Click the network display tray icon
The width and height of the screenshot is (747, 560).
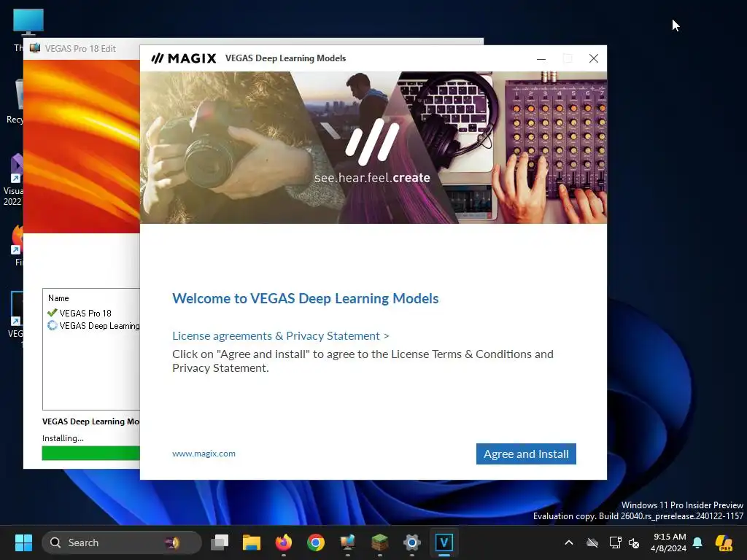click(x=615, y=542)
